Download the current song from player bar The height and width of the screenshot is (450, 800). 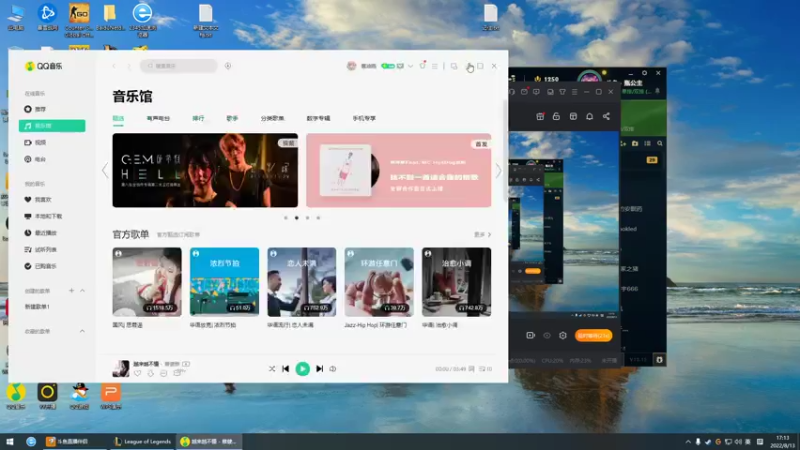click(151, 373)
